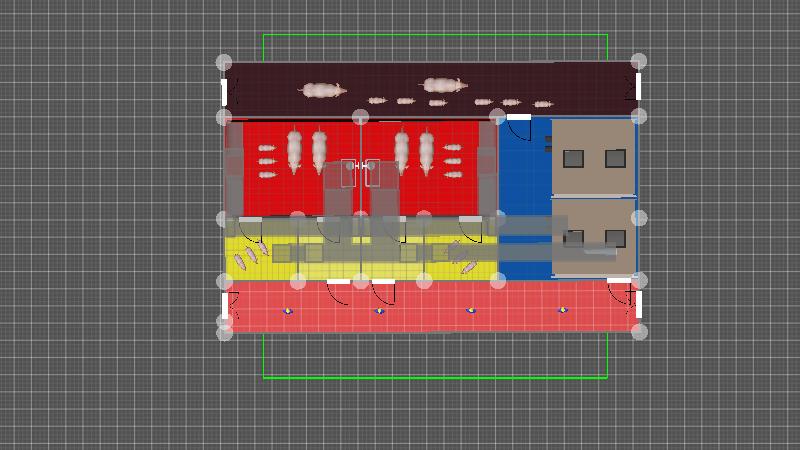Select the pigs at the yellow room's left end

pos(246,260)
